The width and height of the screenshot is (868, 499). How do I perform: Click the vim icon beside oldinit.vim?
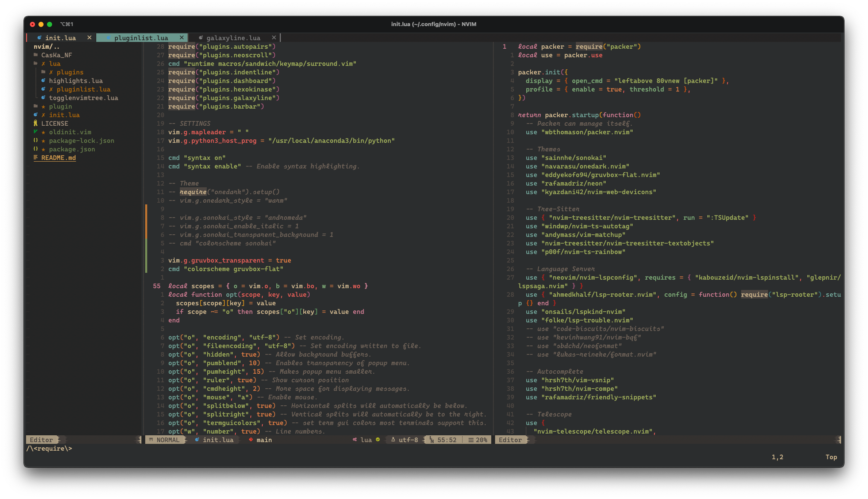35,132
